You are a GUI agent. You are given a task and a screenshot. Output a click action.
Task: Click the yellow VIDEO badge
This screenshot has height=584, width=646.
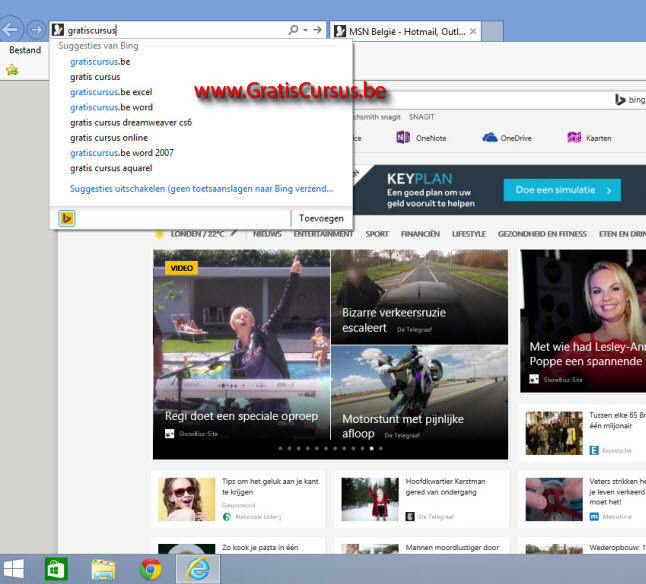click(x=181, y=268)
